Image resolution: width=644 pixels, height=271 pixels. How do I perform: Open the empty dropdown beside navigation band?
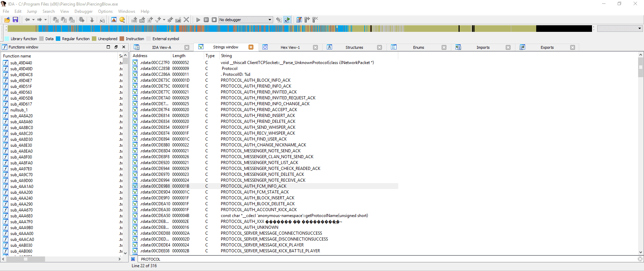620,28
